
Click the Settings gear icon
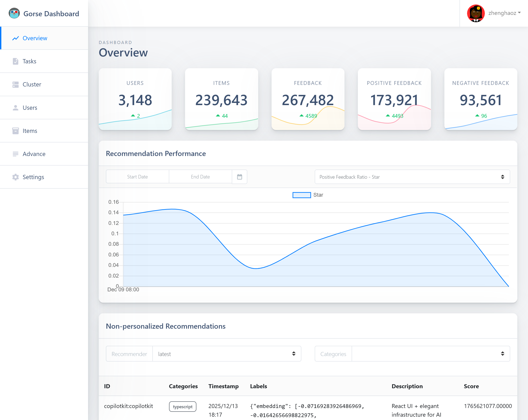pos(15,177)
